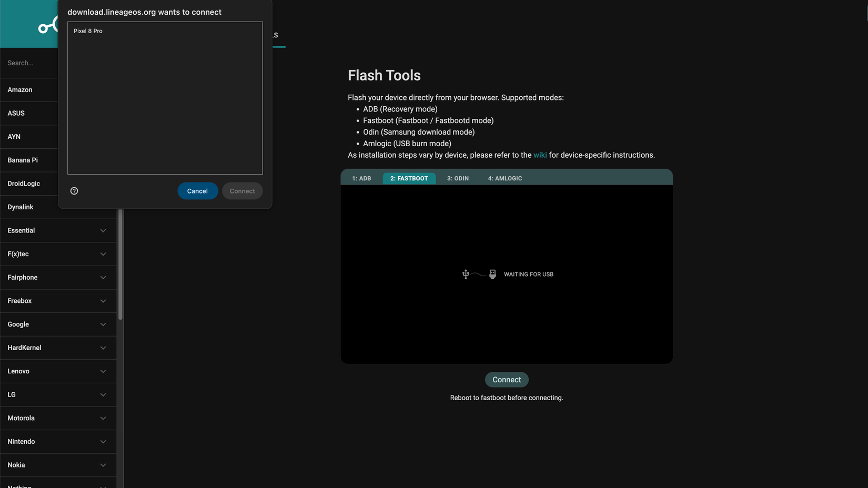The image size is (868, 488).
Task: Click the Flash Tools heading
Action: coord(384,75)
